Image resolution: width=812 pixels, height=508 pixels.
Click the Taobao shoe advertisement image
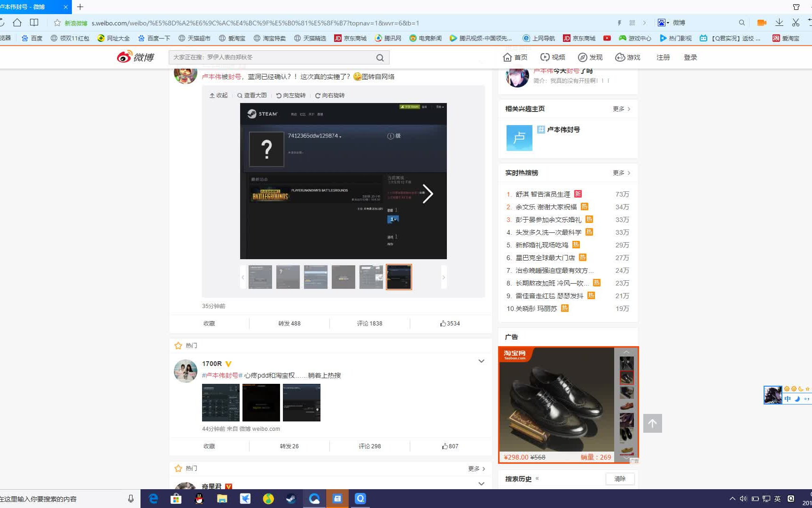click(556, 400)
